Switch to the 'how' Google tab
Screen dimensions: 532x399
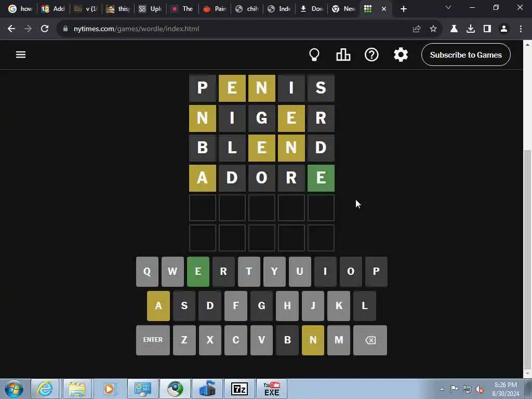[20, 9]
